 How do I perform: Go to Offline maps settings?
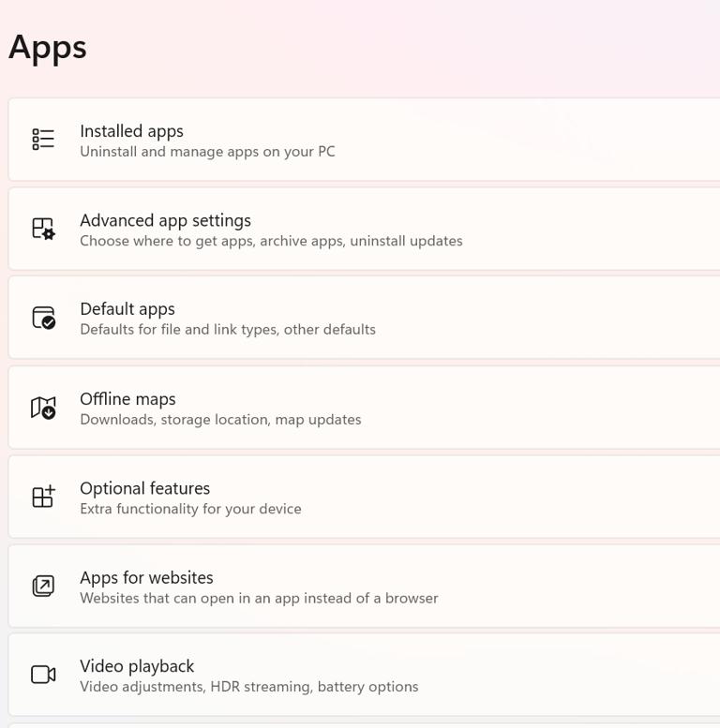pyautogui.click(x=127, y=399)
